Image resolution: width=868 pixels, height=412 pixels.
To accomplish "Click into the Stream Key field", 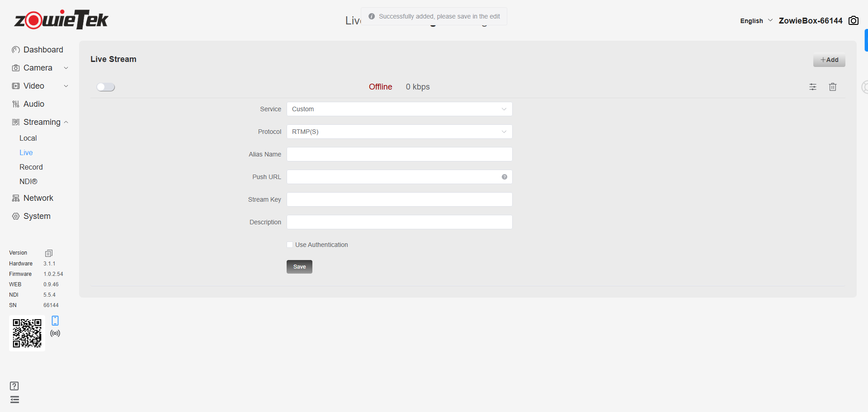I will pyautogui.click(x=399, y=199).
